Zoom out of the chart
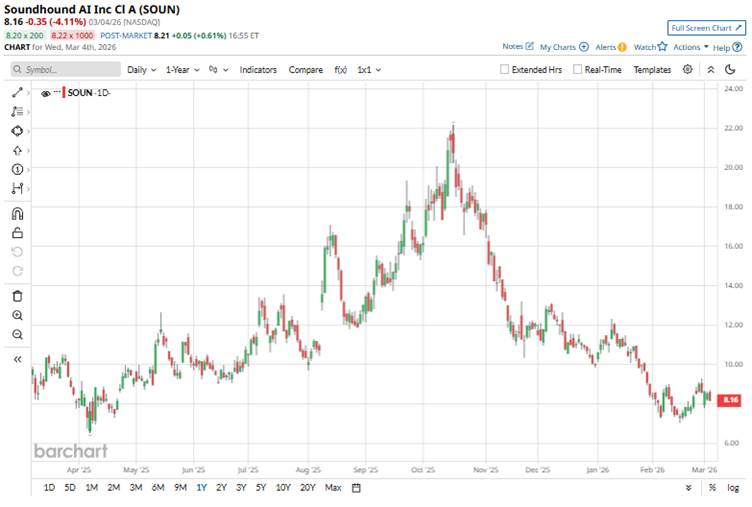 tap(17, 334)
